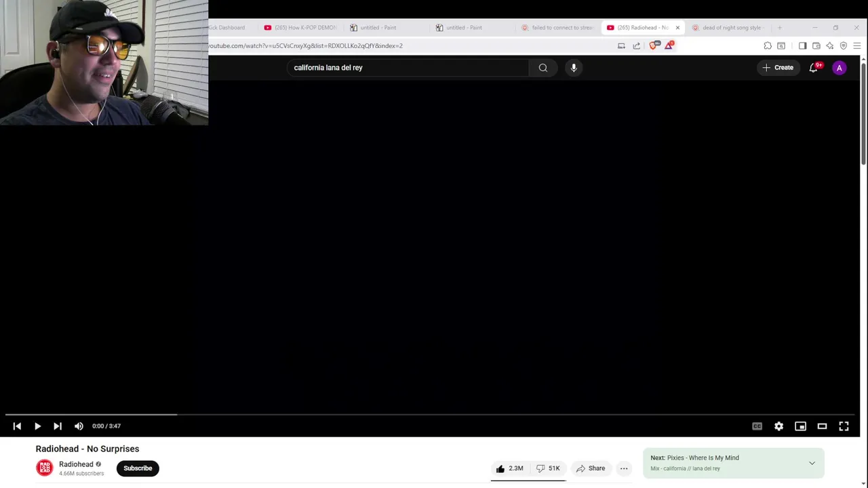
Task: Open the Brave VPN shield icon
Action: click(x=844, y=46)
